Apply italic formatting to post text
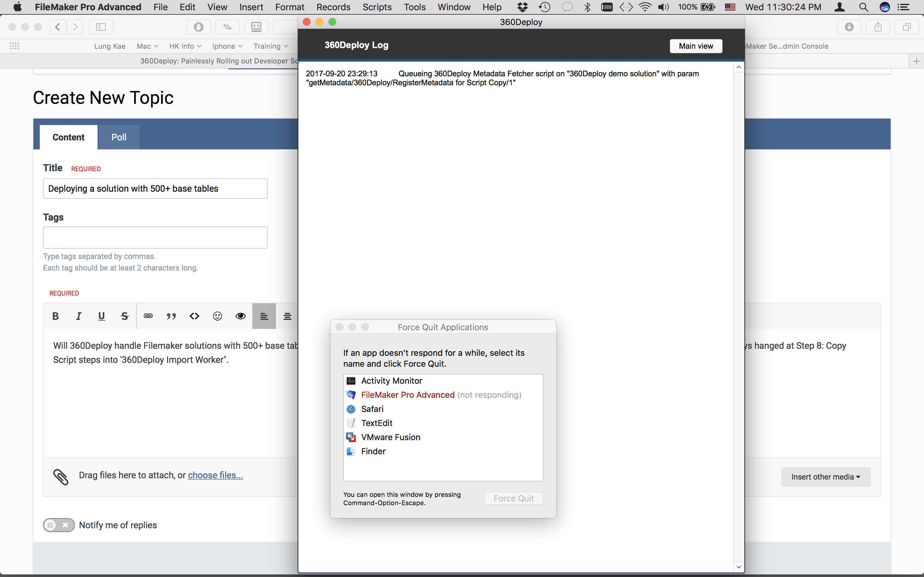Viewport: 924px width, 577px height. pos(79,316)
